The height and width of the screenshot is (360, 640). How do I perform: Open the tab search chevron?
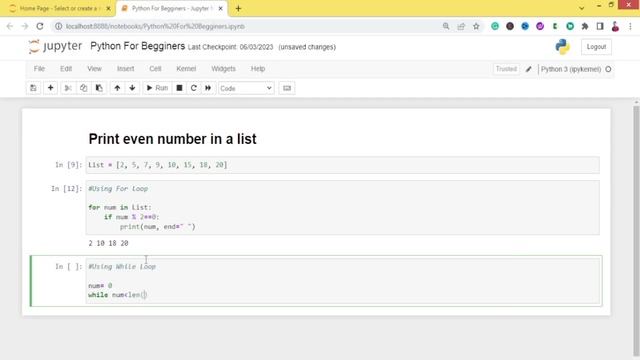pos(582,8)
